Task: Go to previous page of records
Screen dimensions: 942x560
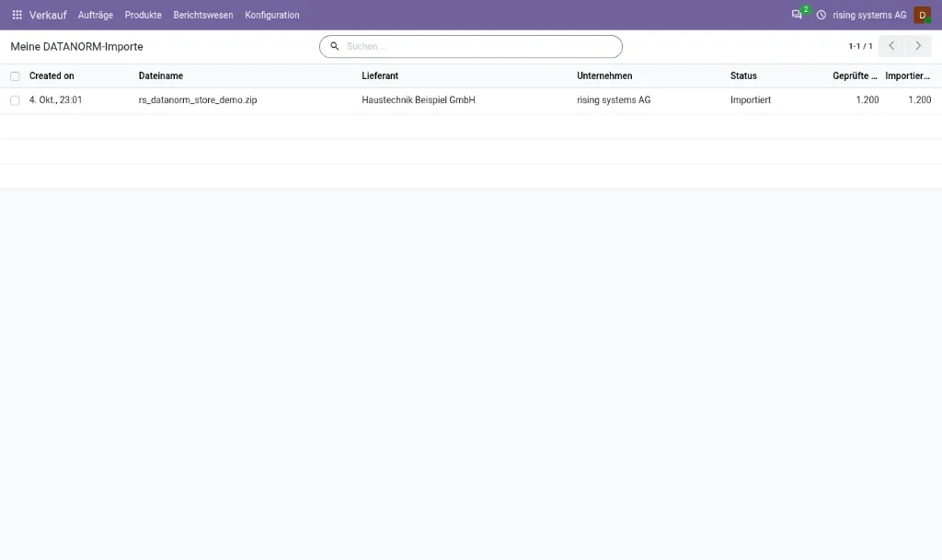Action: (891, 46)
